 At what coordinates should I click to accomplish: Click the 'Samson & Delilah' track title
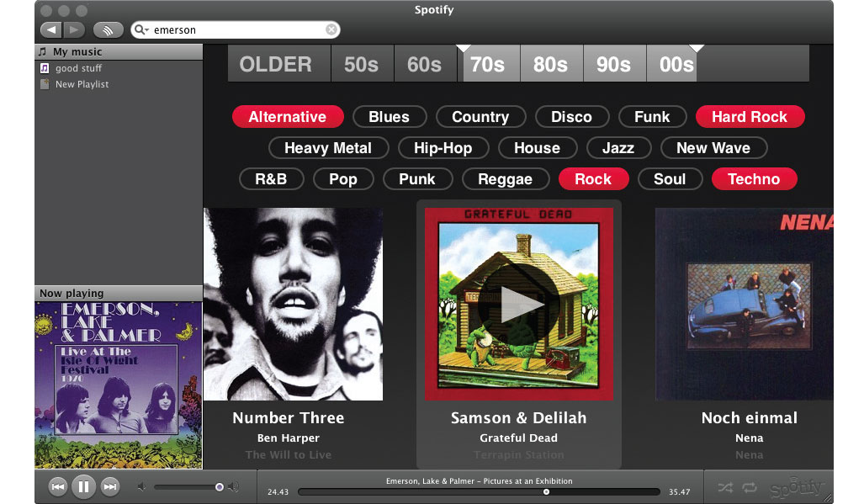tap(518, 418)
